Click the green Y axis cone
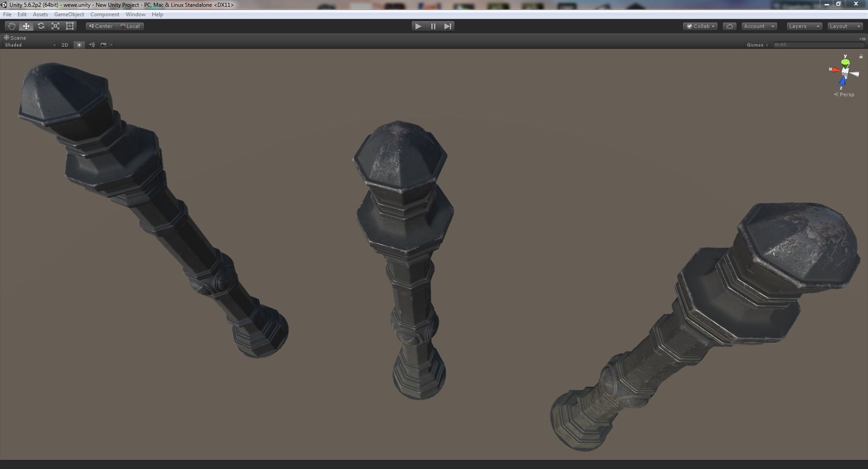Image resolution: width=868 pixels, height=469 pixels. 845,62
